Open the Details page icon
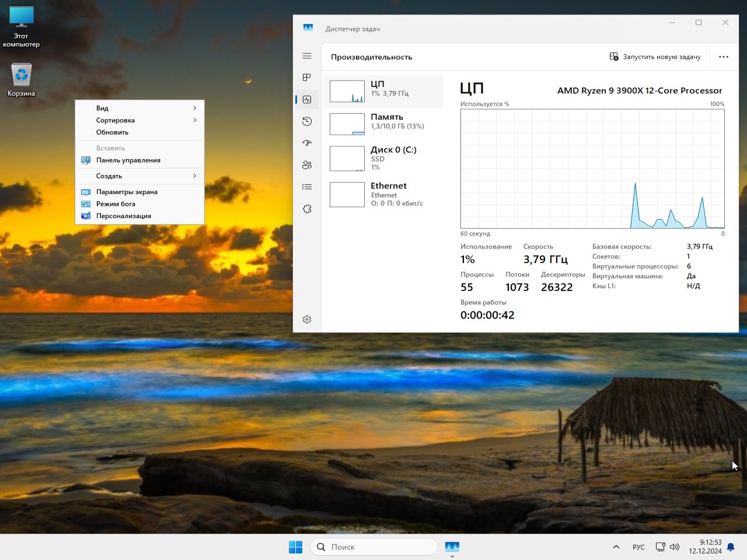The image size is (747, 560). click(307, 186)
